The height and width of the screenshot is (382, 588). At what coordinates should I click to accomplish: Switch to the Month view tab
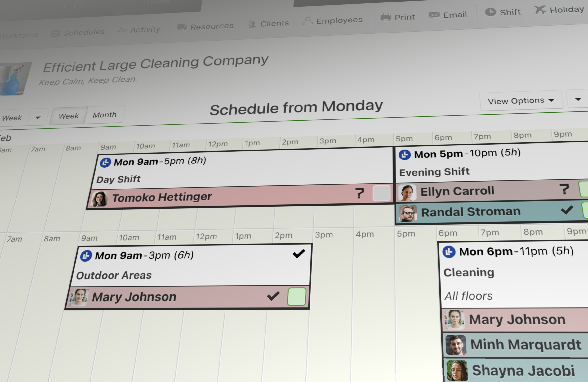[x=105, y=115]
